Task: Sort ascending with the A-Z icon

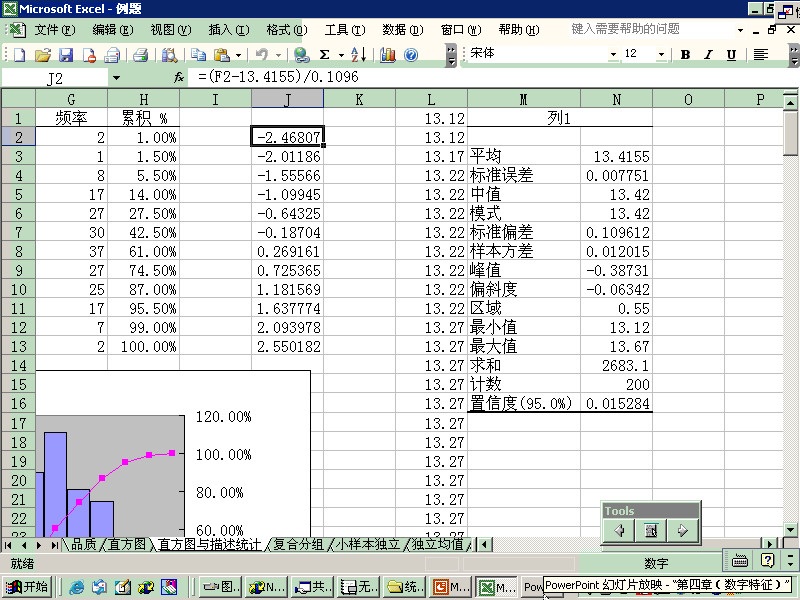Action: (x=358, y=54)
